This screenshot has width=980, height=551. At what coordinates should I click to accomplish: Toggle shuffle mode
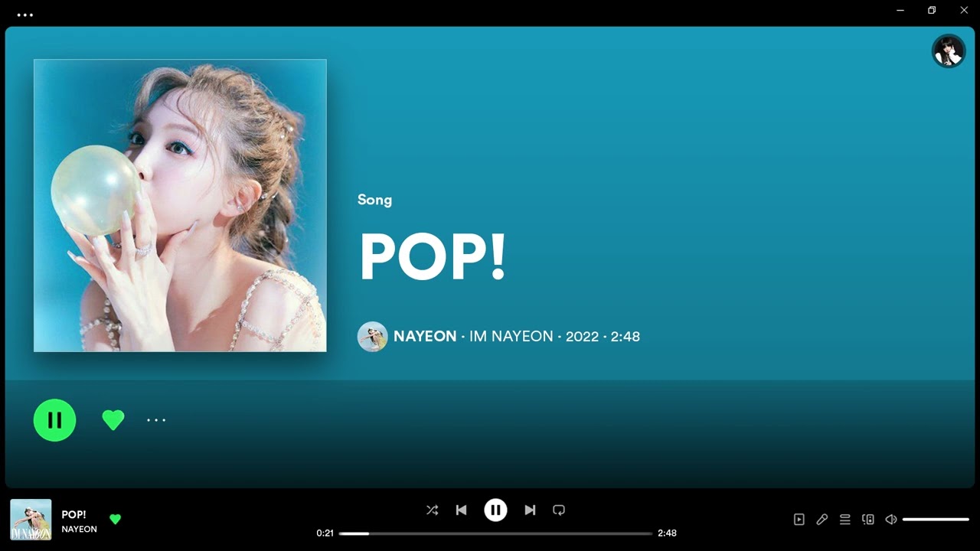432,510
